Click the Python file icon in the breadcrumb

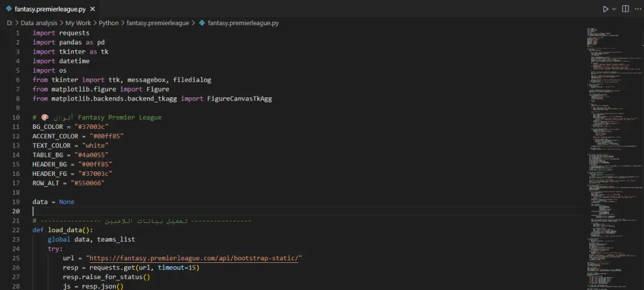click(202, 23)
